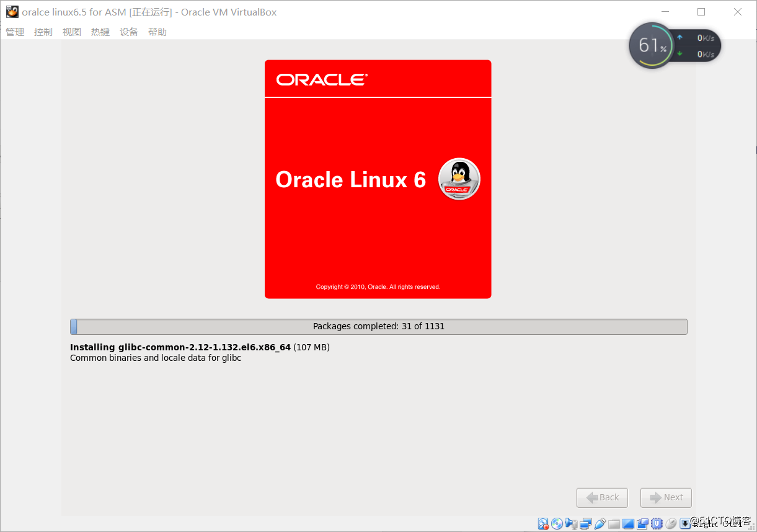
Task: Click the mouse integration status icon
Action: coord(671,523)
